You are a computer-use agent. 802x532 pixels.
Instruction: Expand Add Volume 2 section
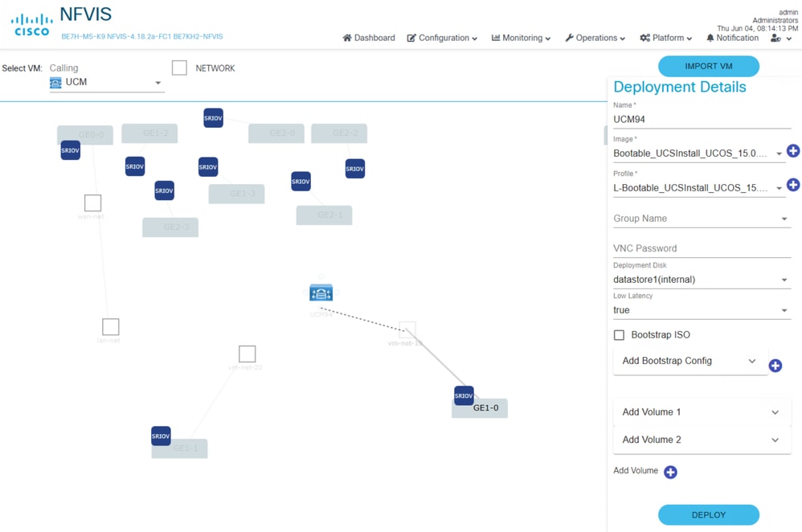tap(702, 440)
